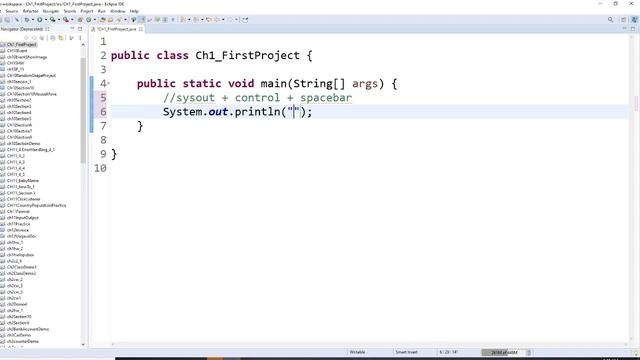Select the Ch1_FirstProject project in Navigator
The height and width of the screenshot is (360, 640).
(22, 44)
